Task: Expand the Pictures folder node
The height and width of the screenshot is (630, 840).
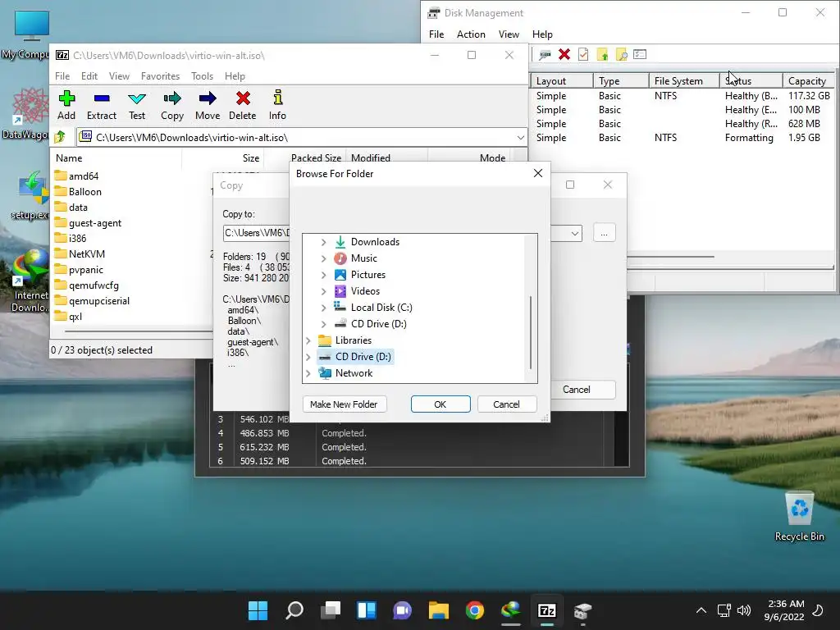Action: (x=323, y=275)
